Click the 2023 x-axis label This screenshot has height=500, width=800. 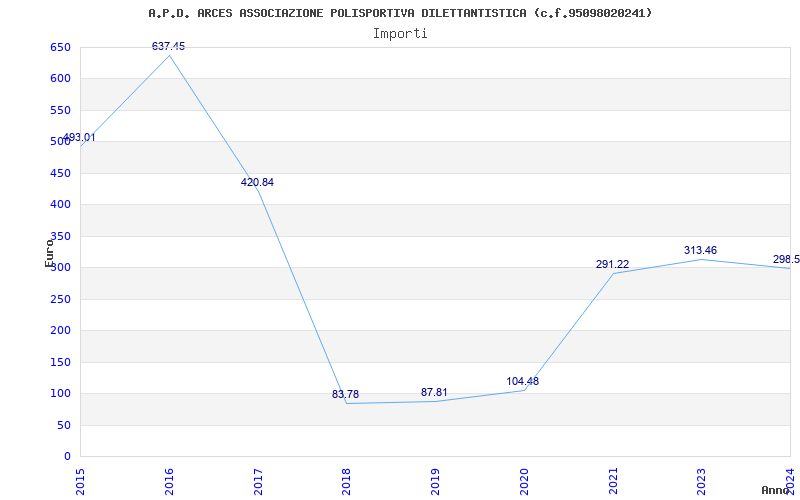click(702, 482)
